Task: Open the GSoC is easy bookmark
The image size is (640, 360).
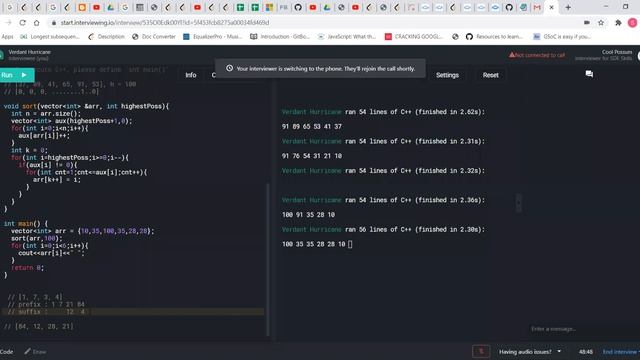Action: tap(562, 37)
